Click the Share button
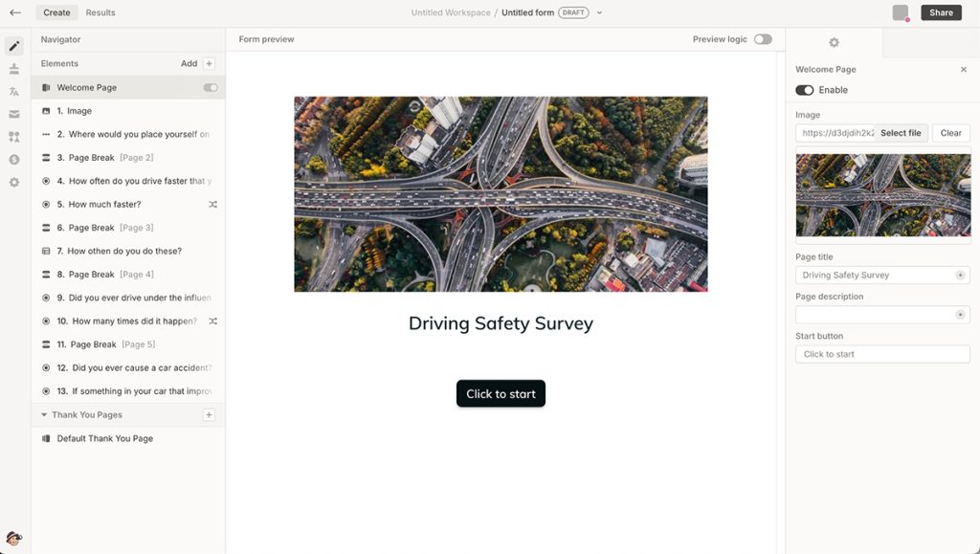The width and height of the screenshot is (980, 554). tap(942, 12)
